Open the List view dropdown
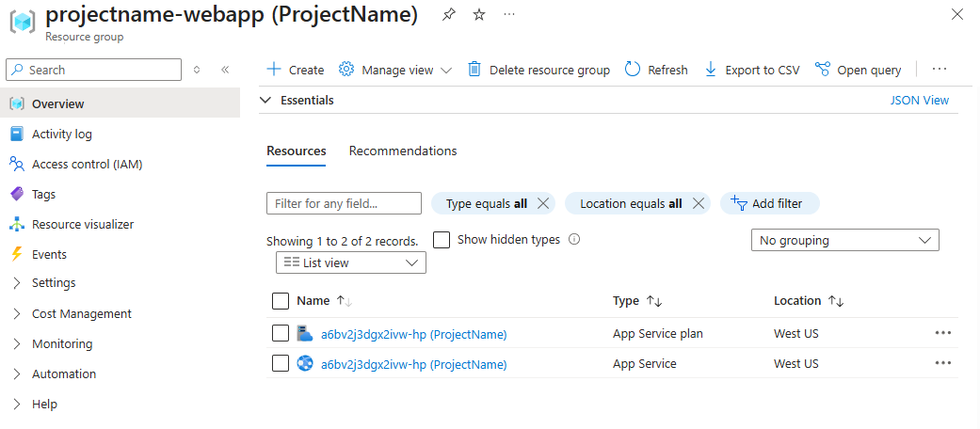 click(350, 263)
